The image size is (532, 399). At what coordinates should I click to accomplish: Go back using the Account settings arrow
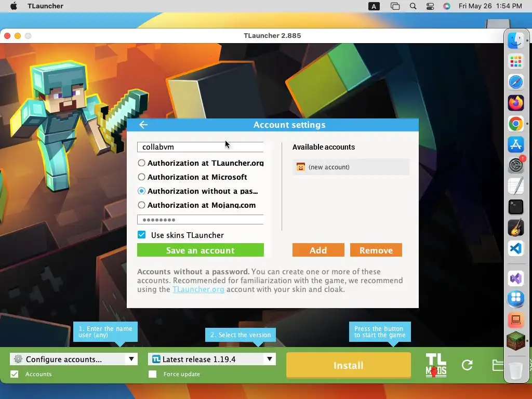coord(143,125)
